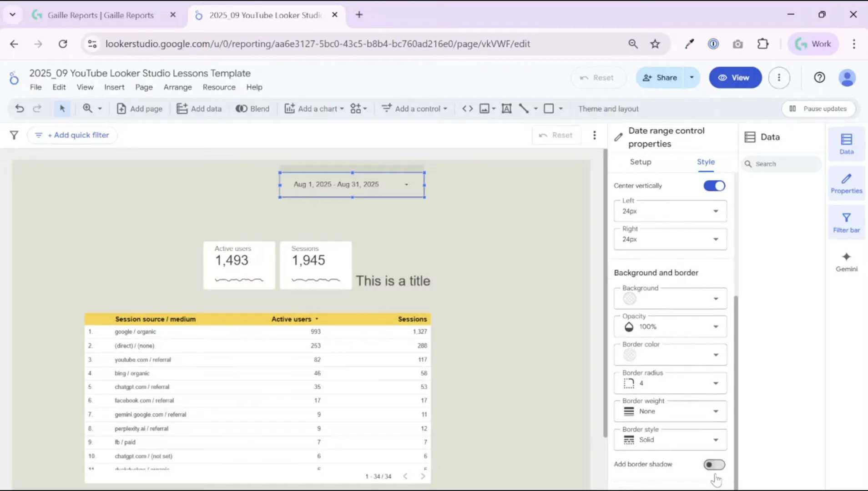Switch to the Setup tab

[x=640, y=161]
